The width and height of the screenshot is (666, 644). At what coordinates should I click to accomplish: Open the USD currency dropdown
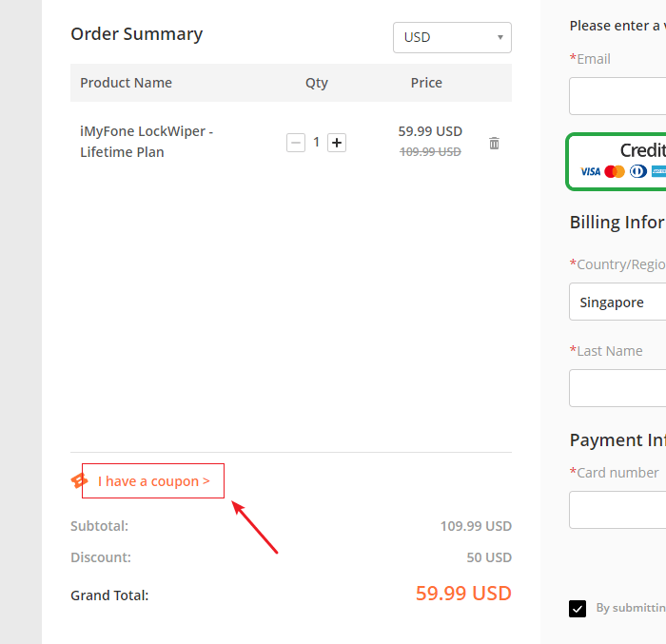click(x=452, y=37)
